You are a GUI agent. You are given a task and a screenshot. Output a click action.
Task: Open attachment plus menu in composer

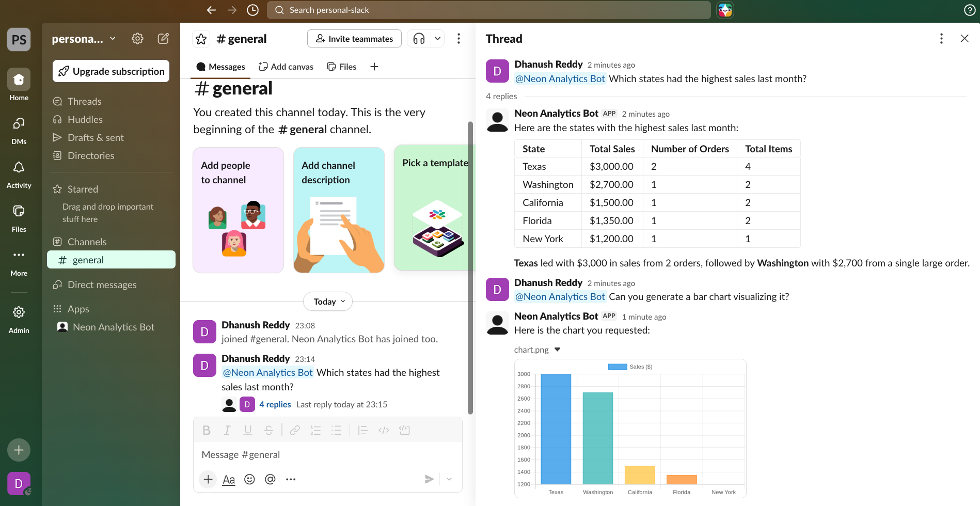coord(208,479)
